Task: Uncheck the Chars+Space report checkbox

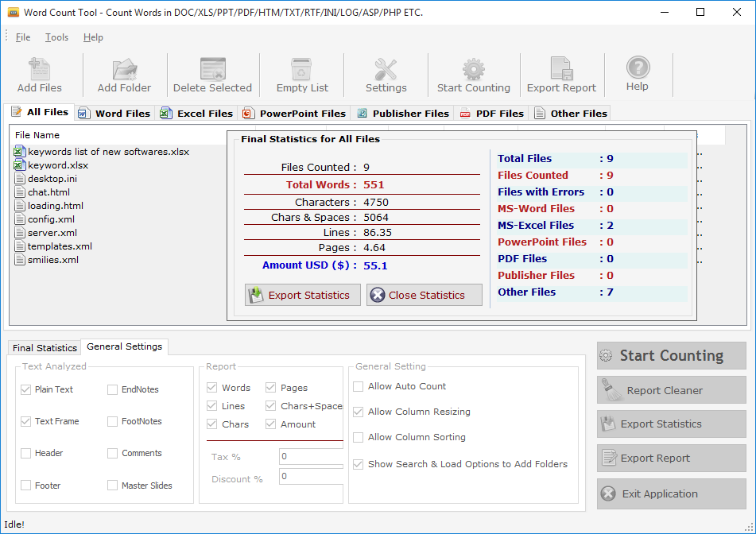Action: point(270,406)
